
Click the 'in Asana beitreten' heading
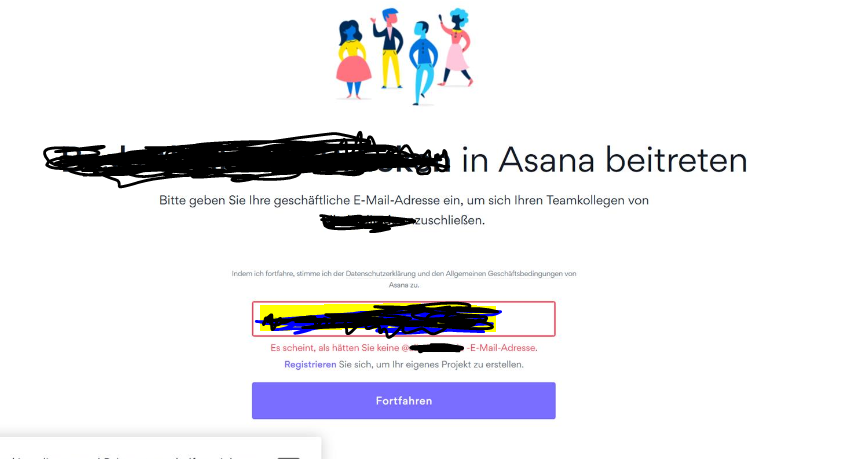pos(605,160)
